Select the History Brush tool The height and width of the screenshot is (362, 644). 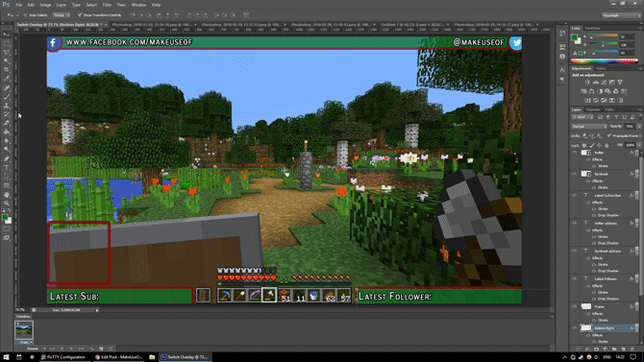[x=7, y=114]
